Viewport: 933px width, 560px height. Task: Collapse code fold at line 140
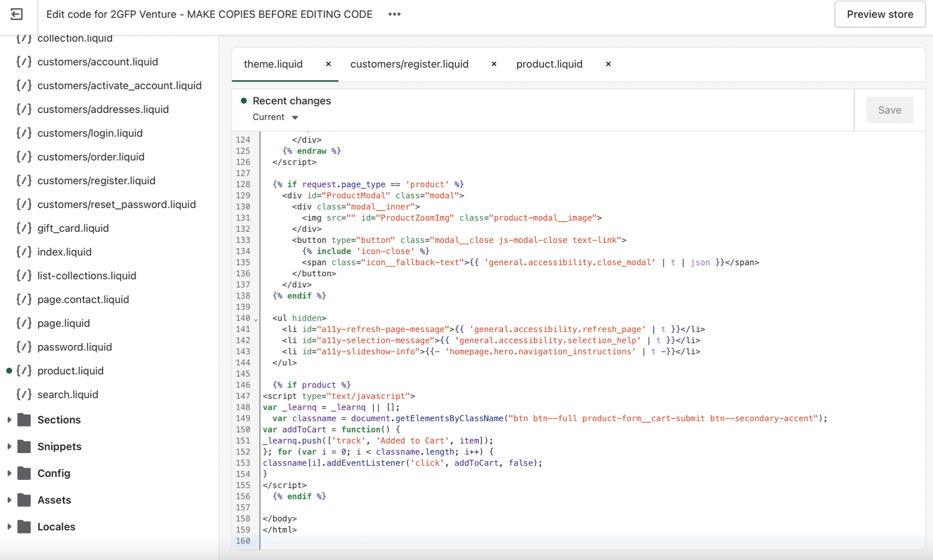(256, 319)
